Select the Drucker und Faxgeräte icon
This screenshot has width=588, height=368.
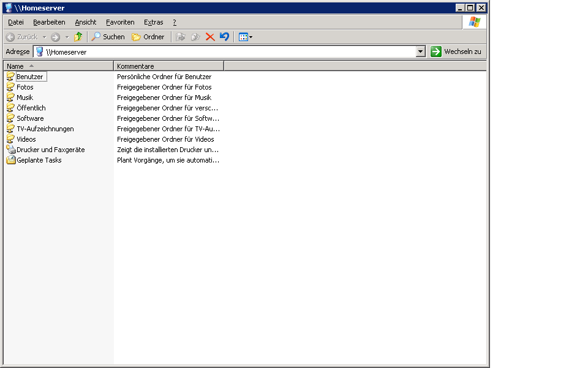click(x=10, y=150)
